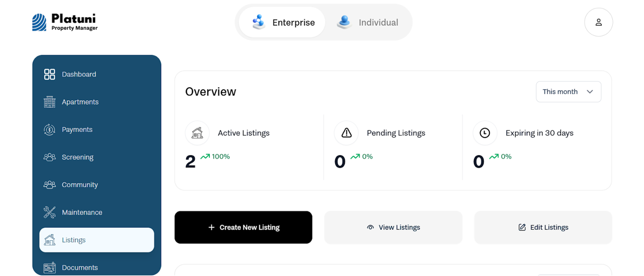Click the Active Listings house icon
The height and width of the screenshot is (276, 644).
pos(197,133)
